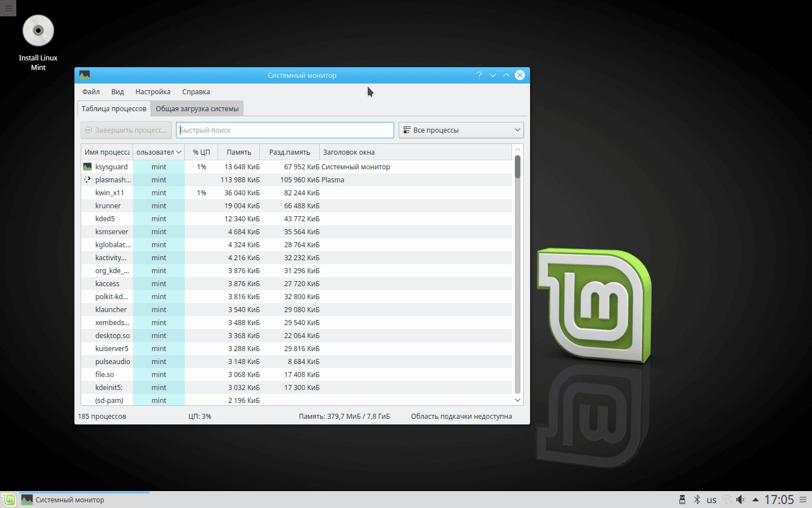Open the audio volume tray icon
Viewport: 812px width, 508px height.
741,500
